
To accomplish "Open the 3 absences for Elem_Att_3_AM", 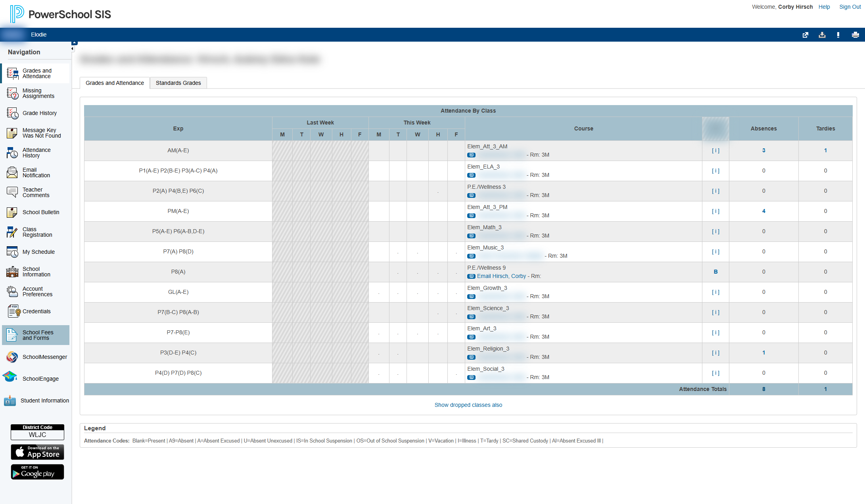I will (763, 150).
